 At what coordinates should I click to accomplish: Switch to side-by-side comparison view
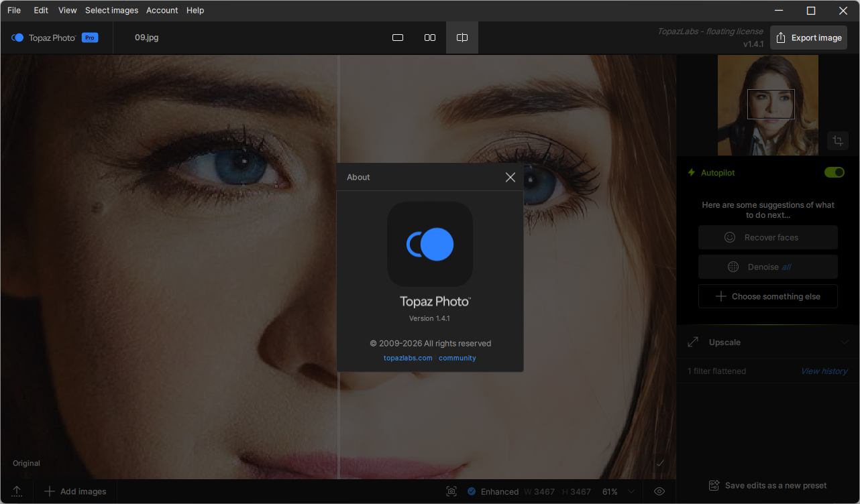point(430,38)
